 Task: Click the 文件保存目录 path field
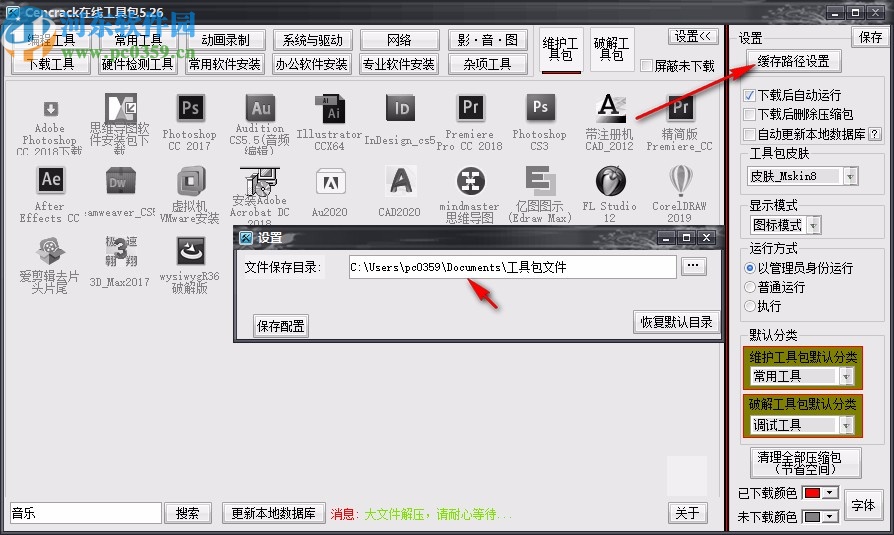[513, 267]
